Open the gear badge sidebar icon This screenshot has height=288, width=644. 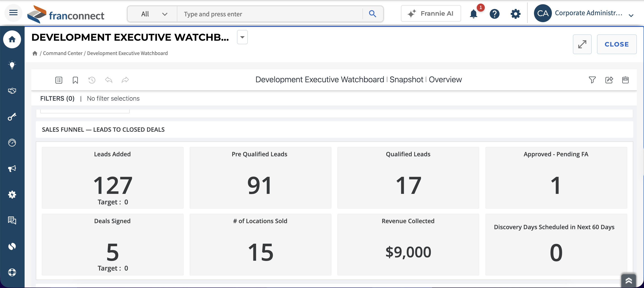[x=12, y=195]
